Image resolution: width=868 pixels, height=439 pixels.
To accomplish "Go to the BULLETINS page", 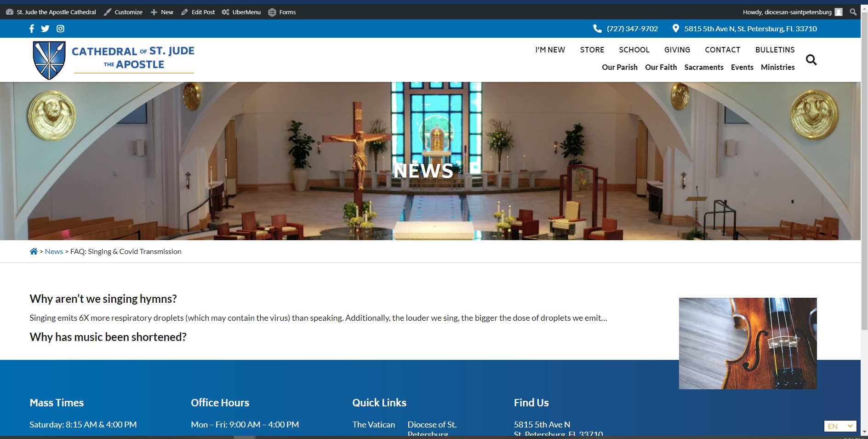I will [x=775, y=50].
